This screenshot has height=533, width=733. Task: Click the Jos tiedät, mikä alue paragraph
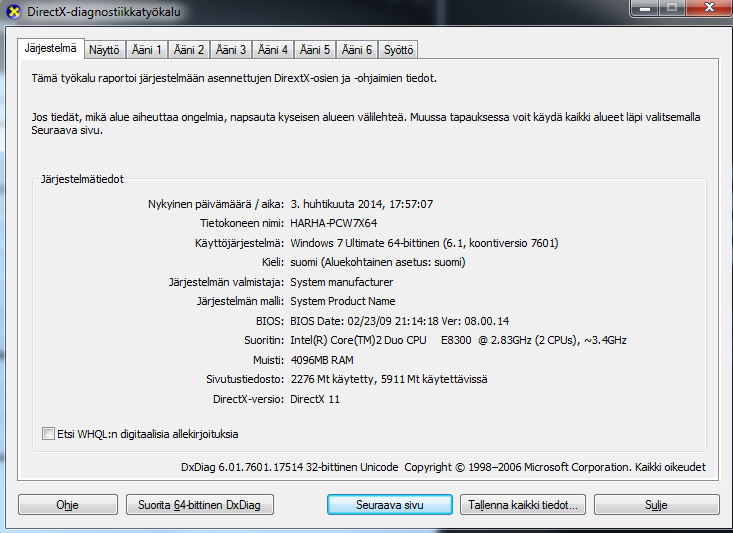click(x=366, y=123)
